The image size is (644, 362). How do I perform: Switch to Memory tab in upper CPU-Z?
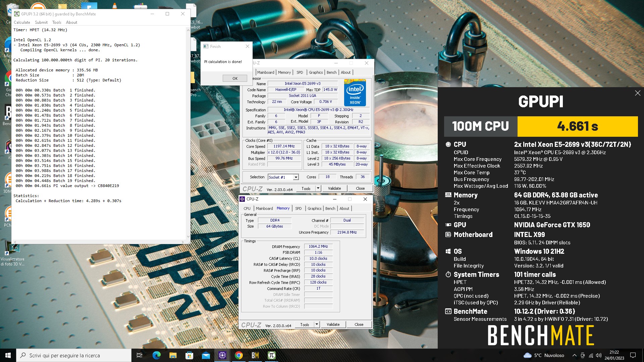coord(284,72)
